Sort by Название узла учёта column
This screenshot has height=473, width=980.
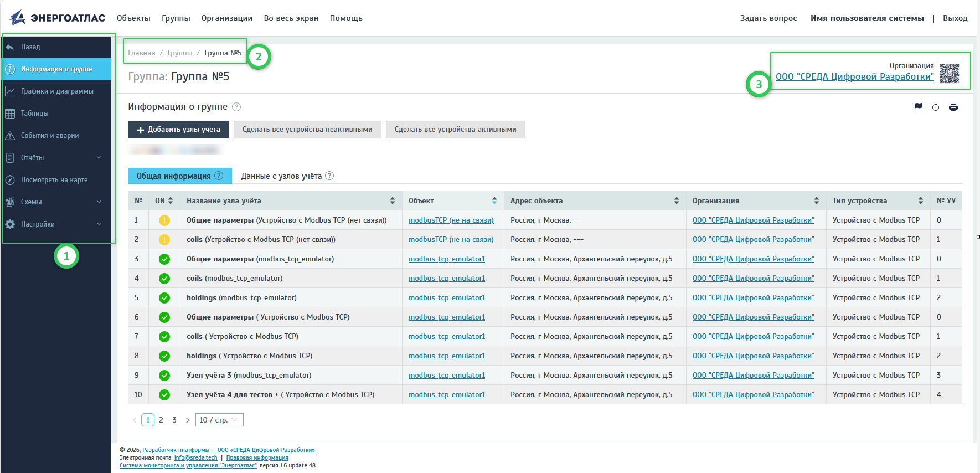point(393,200)
